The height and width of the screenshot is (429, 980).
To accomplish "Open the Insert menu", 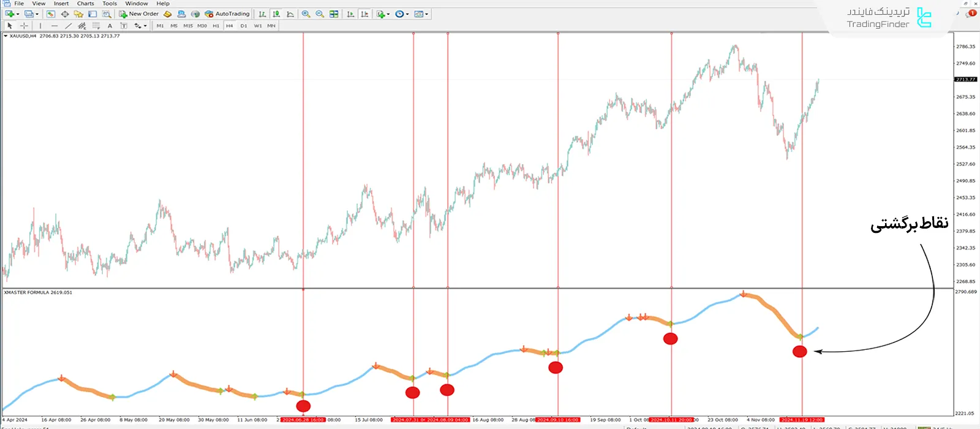I will (61, 4).
